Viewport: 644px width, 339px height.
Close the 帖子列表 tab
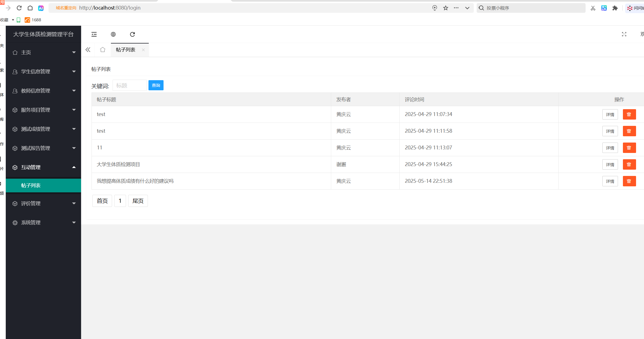point(143,50)
